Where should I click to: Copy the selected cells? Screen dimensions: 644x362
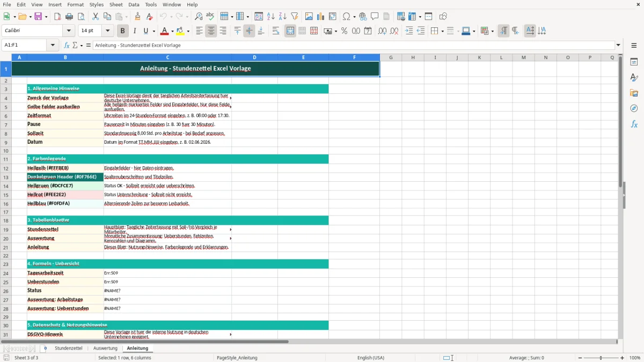click(107, 17)
